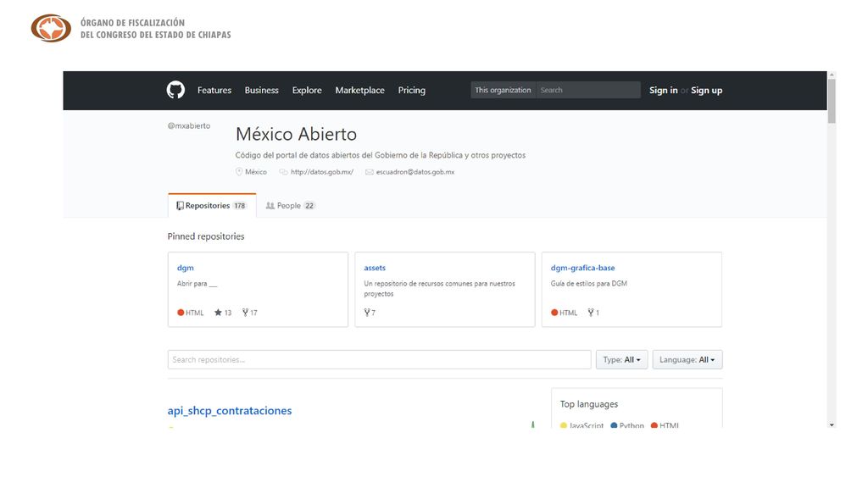Click the México Abierto organization title
The image size is (868, 488).
[x=296, y=134]
